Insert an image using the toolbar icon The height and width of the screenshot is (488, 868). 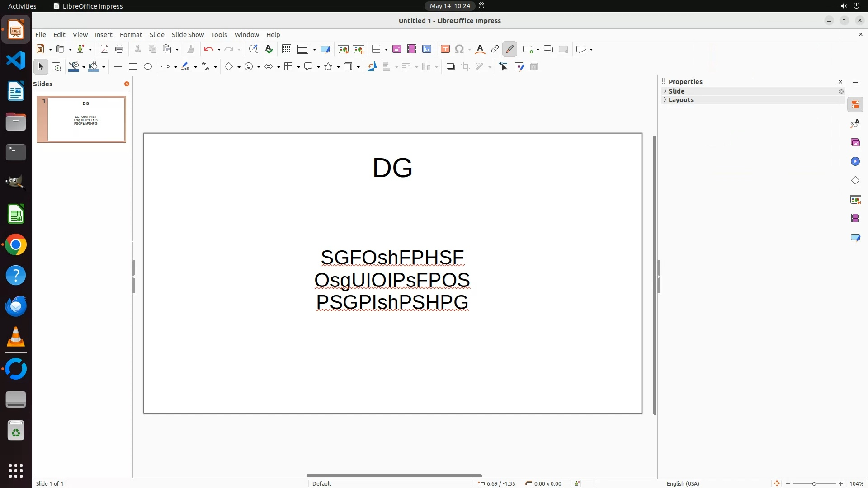[x=397, y=49]
